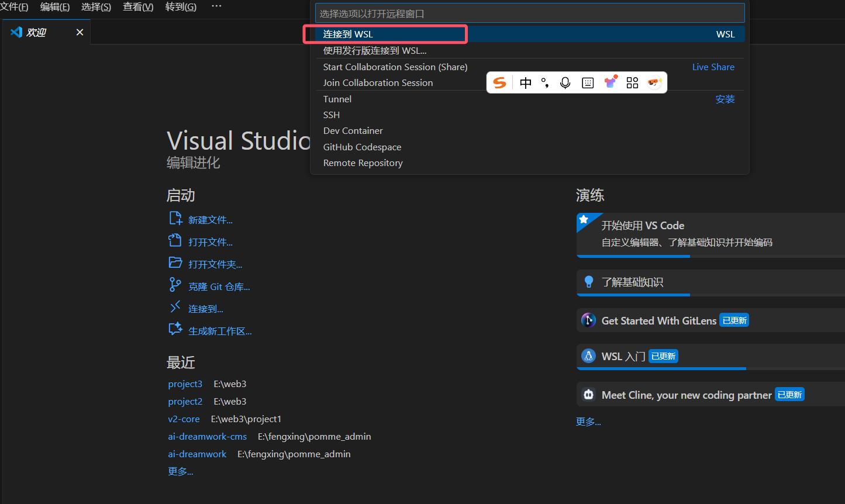Click the 新建文件... link
845x504 pixels.
pos(211,220)
